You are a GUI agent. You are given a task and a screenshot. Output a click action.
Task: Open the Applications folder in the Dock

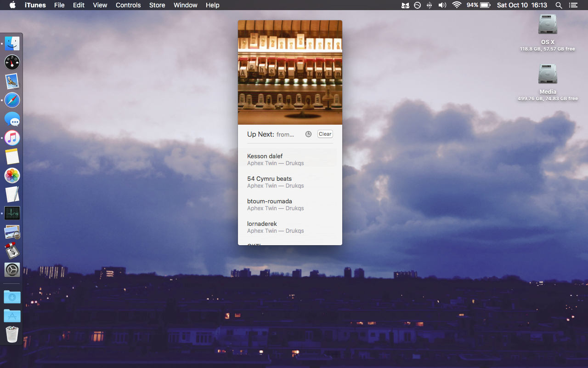pos(12,316)
